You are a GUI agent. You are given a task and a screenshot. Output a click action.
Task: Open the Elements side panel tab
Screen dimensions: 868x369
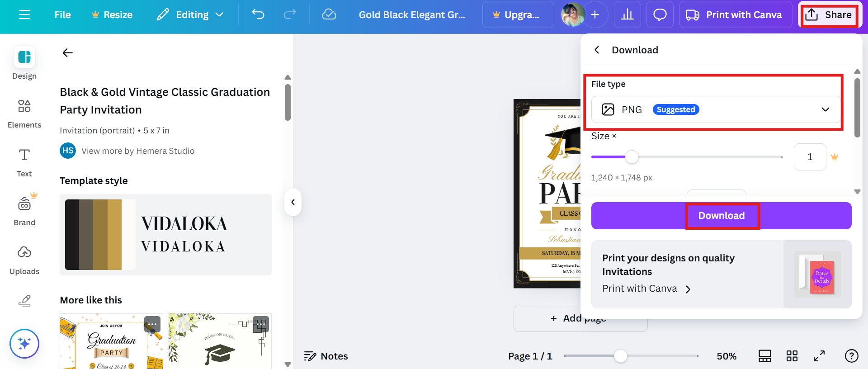click(x=24, y=114)
